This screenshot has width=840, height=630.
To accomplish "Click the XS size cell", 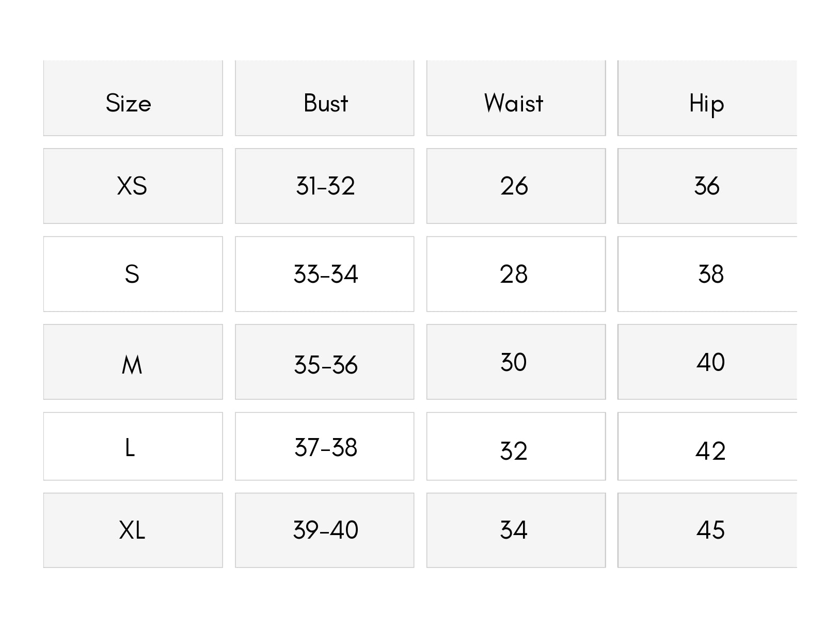I will [132, 186].
